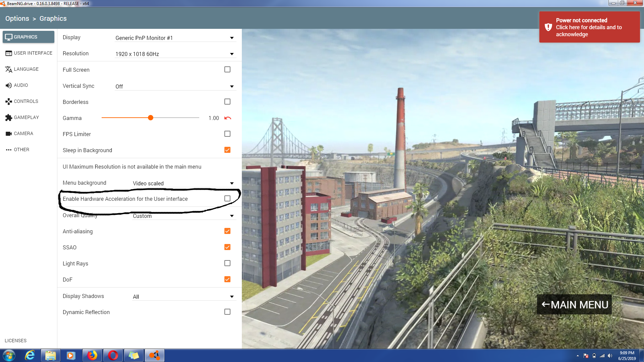The image size is (644, 362).
Task: Click the Power not connected shield icon
Action: [x=548, y=27]
